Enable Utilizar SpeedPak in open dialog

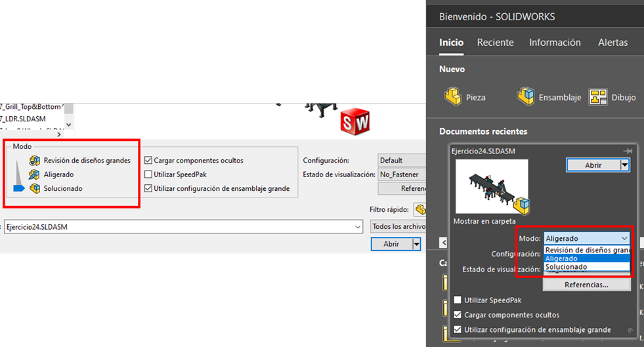[x=148, y=174]
